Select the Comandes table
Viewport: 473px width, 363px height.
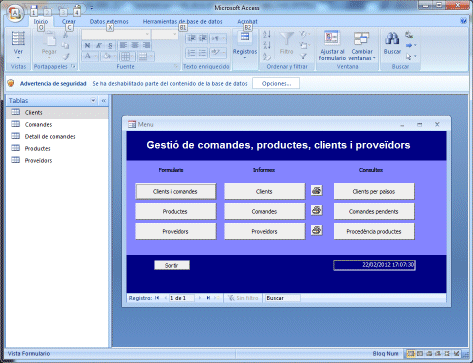point(57,124)
